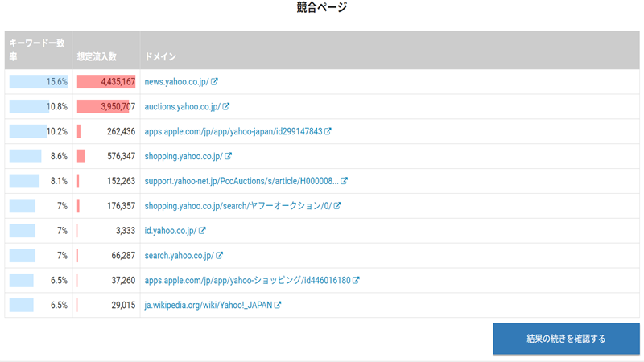Click the 結果の続きを確認する button
The width and height of the screenshot is (644, 362).
point(567,339)
